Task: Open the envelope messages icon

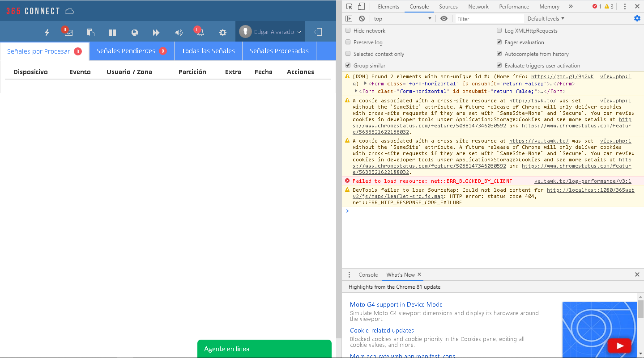Action: pos(68,33)
